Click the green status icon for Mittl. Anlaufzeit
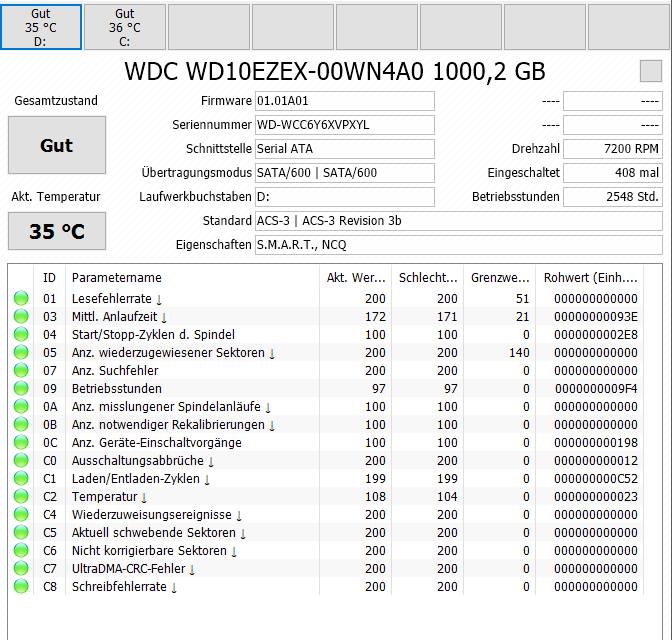The height and width of the screenshot is (640, 672). pos(21,316)
